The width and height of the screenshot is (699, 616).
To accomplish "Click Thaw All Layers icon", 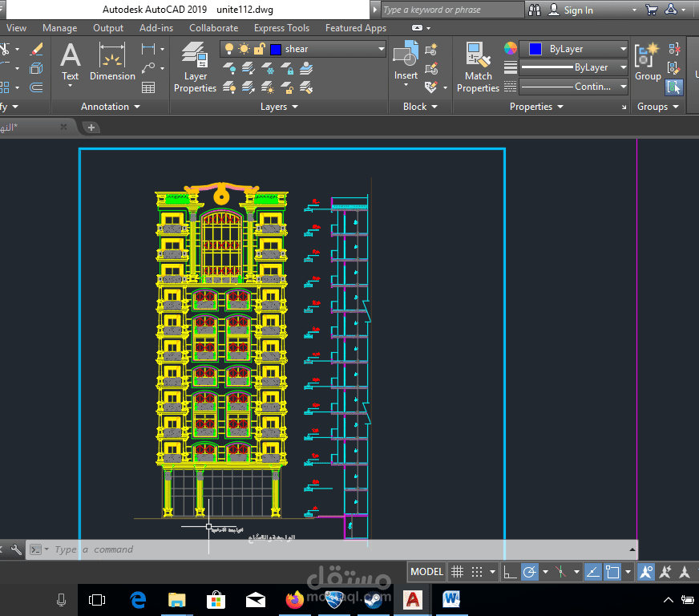I will tap(268, 87).
